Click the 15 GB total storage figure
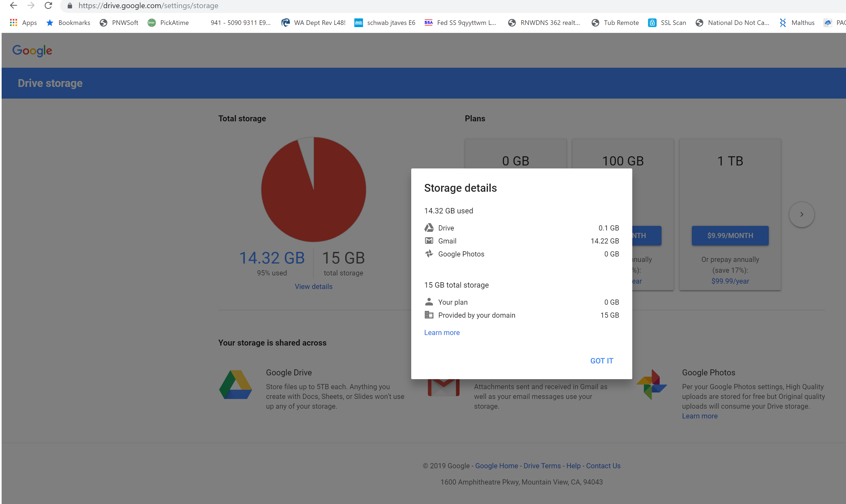 [x=343, y=258]
